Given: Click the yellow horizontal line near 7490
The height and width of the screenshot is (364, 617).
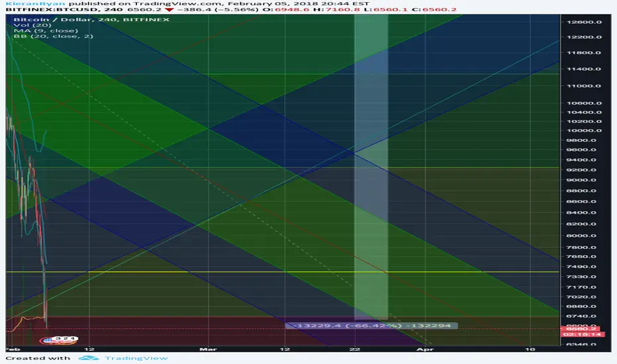Looking at the screenshot, I should pos(283,272).
